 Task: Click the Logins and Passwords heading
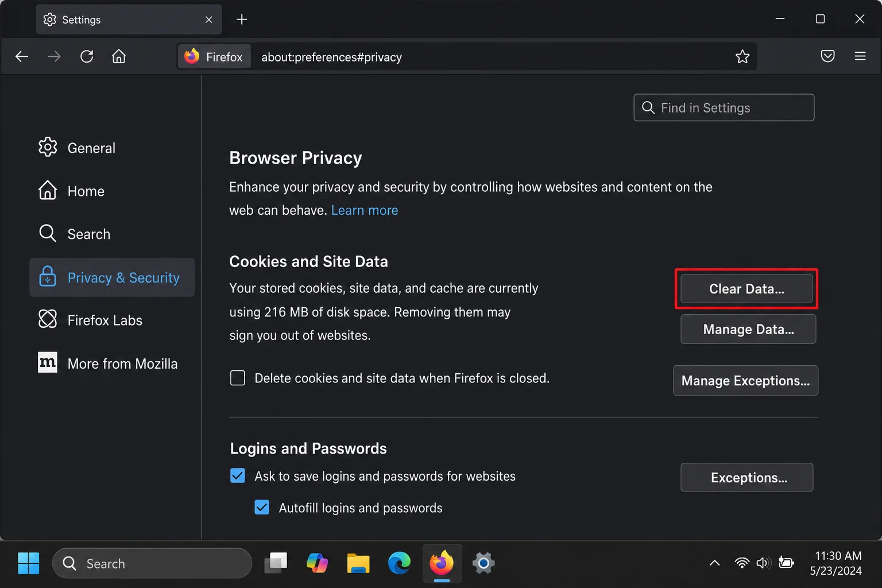tap(308, 448)
